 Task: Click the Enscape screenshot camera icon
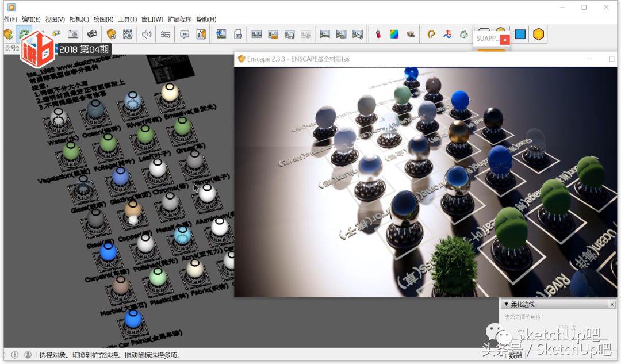[x=73, y=35]
